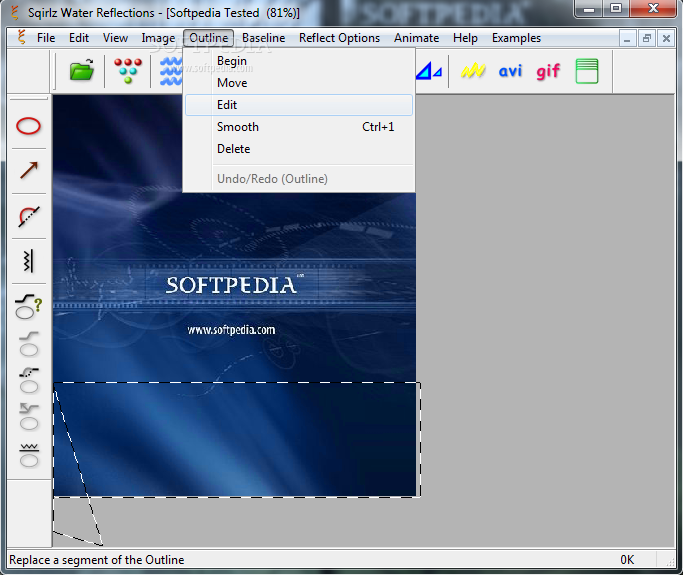This screenshot has height=575, width=683.
Task: Click the status bar help text
Action: click(x=97, y=560)
